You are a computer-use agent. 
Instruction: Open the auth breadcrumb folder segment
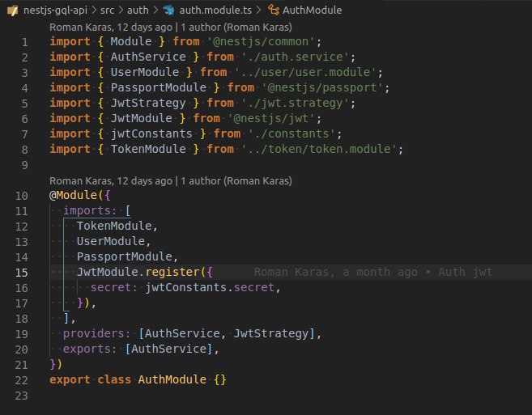point(138,11)
